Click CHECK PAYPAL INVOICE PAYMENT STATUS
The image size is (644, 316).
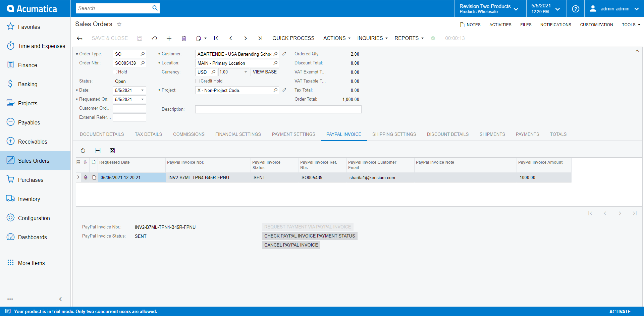point(310,236)
